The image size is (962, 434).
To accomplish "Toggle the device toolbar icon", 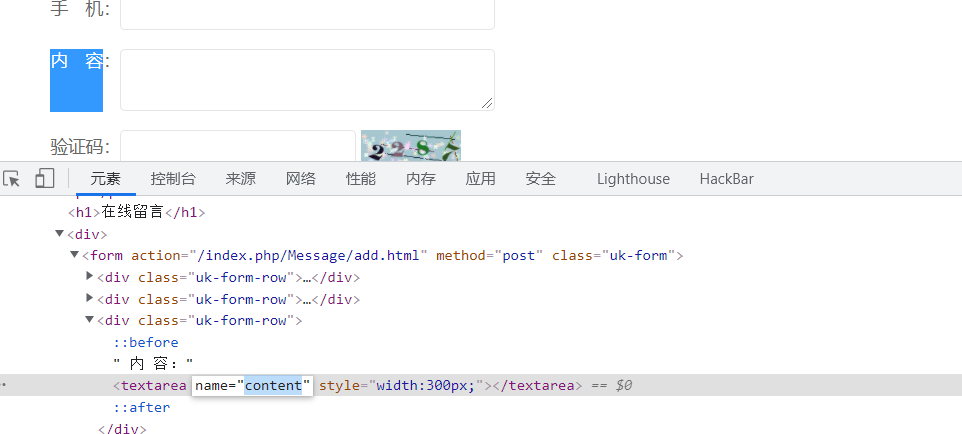I will (44, 179).
